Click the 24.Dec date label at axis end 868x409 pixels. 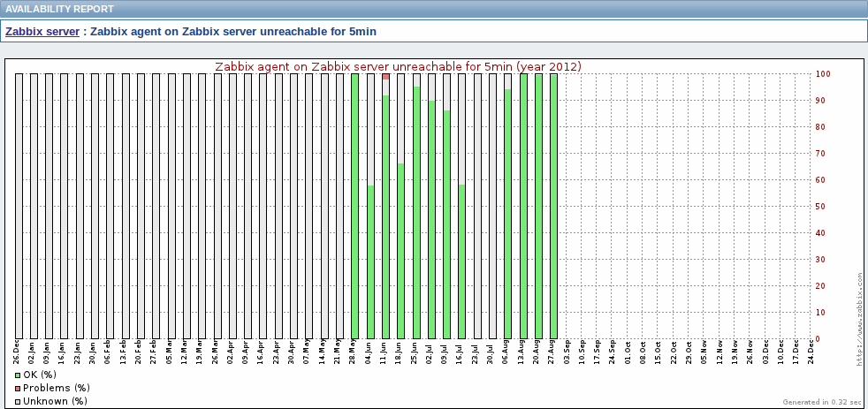coord(811,352)
